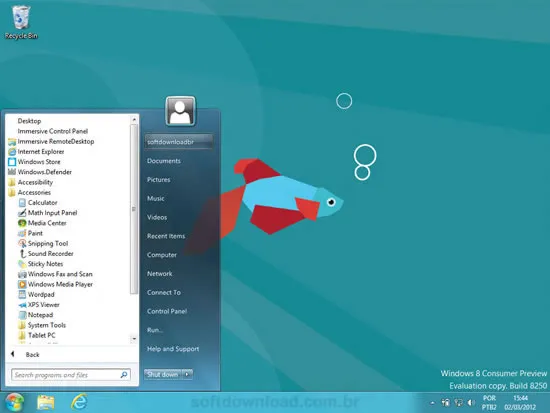The height and width of the screenshot is (413, 550).
Task: Select Connect To
Action: 164,292
